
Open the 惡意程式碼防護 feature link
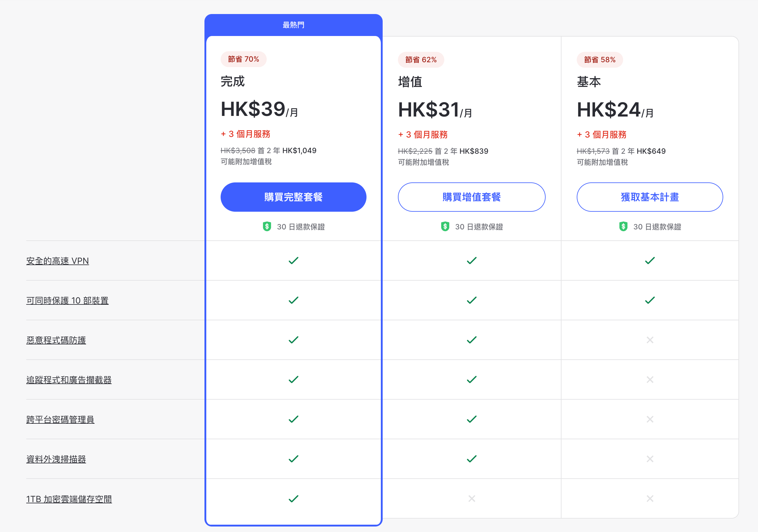[56, 340]
